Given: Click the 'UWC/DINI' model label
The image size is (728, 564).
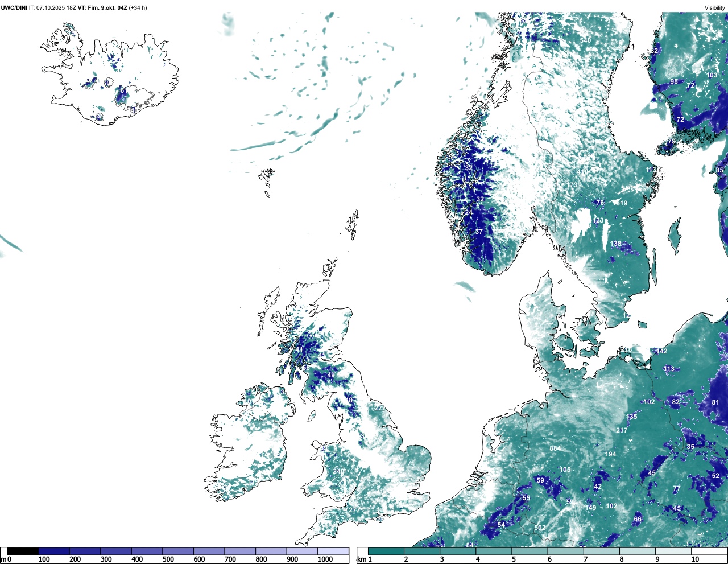Looking at the screenshot, I should point(14,7).
